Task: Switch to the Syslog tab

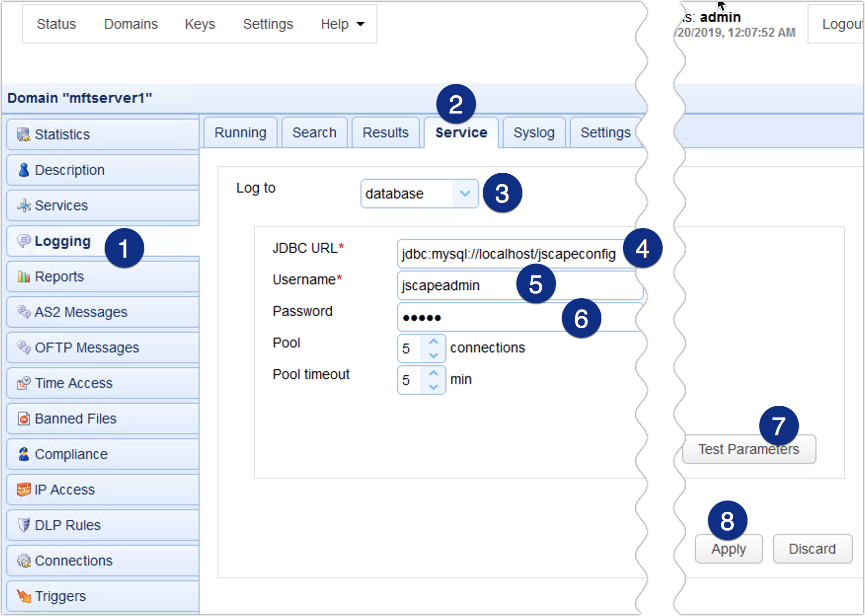Action: tap(534, 132)
